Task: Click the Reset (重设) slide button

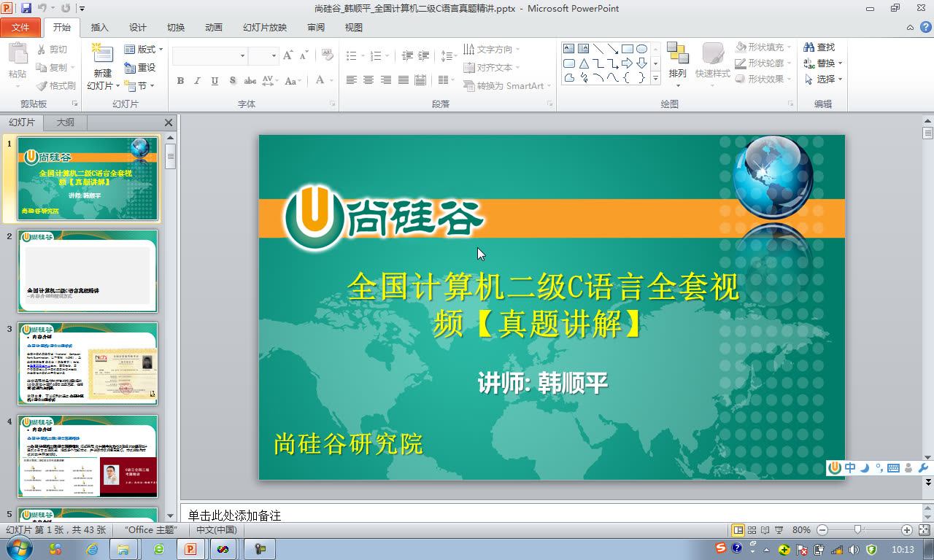Action: tap(140, 67)
